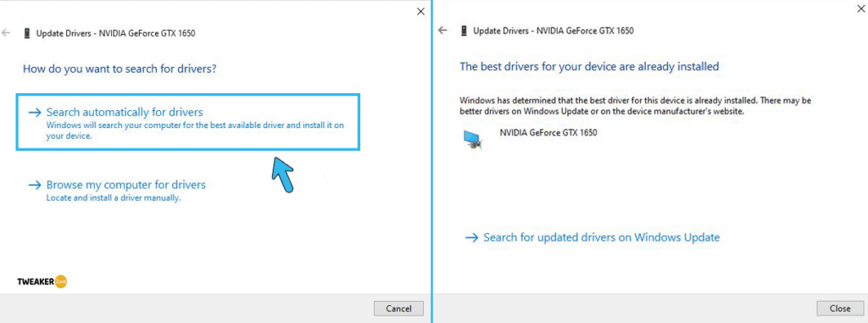Click device icon in left dialog title

(27, 33)
